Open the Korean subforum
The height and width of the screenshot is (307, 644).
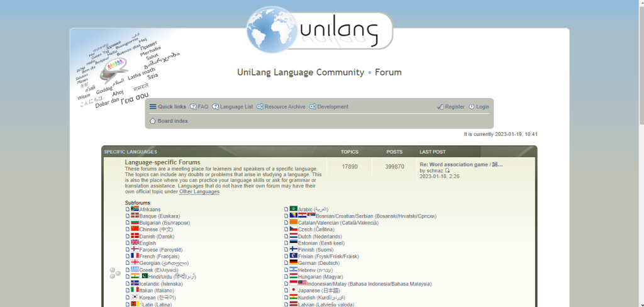tap(158, 298)
